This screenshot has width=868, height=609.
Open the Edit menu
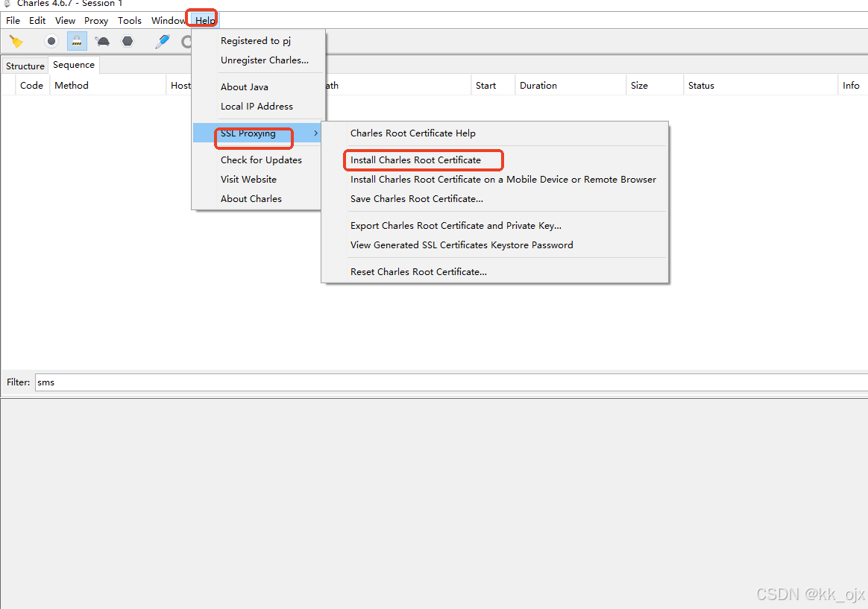click(37, 20)
